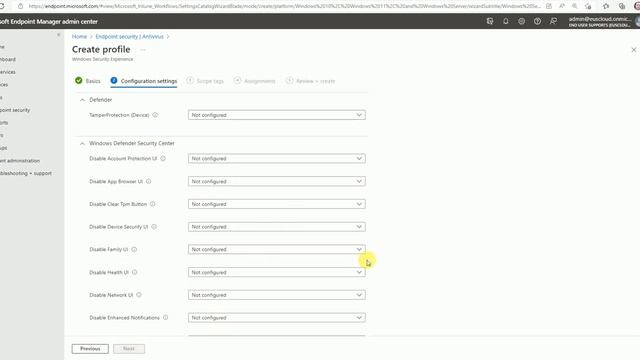
Task: Open the Disable Family UI dropdown
Action: click(x=276, y=249)
